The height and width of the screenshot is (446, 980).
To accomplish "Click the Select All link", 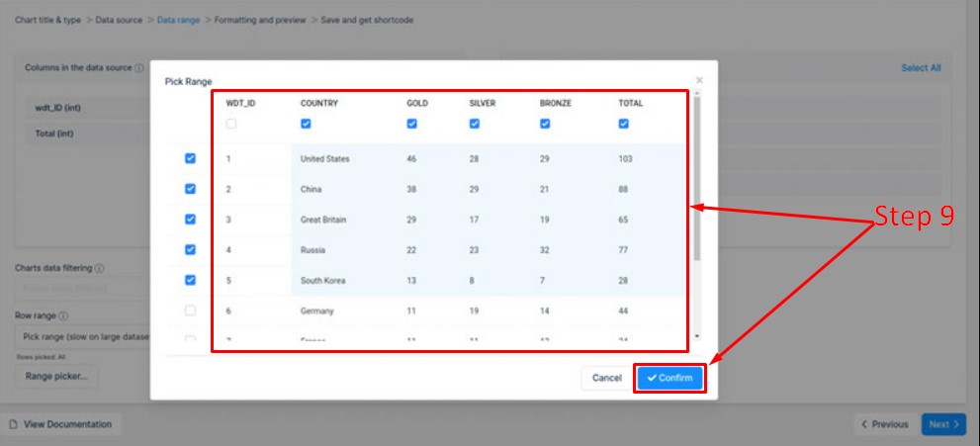I will tap(921, 68).
